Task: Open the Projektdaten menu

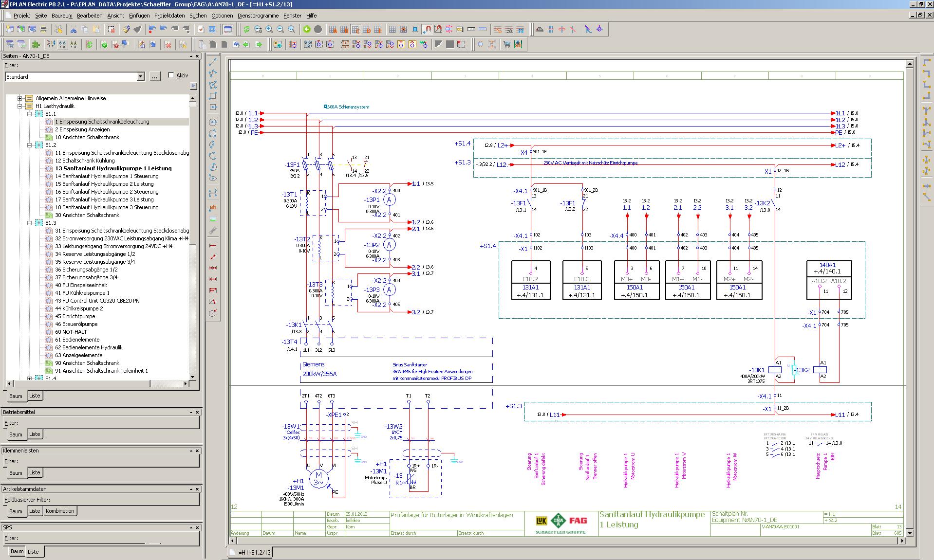Action: click(169, 16)
